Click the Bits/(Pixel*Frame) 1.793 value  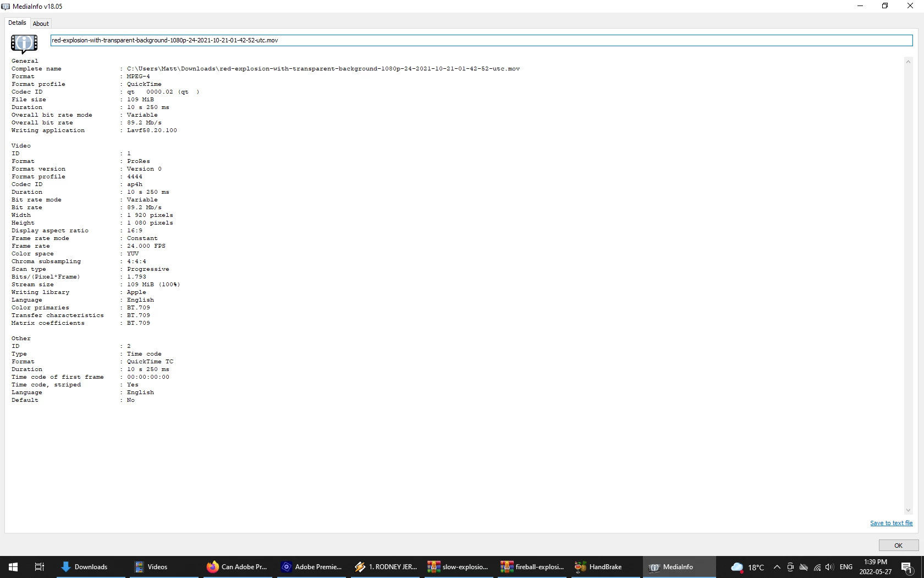[x=136, y=277]
